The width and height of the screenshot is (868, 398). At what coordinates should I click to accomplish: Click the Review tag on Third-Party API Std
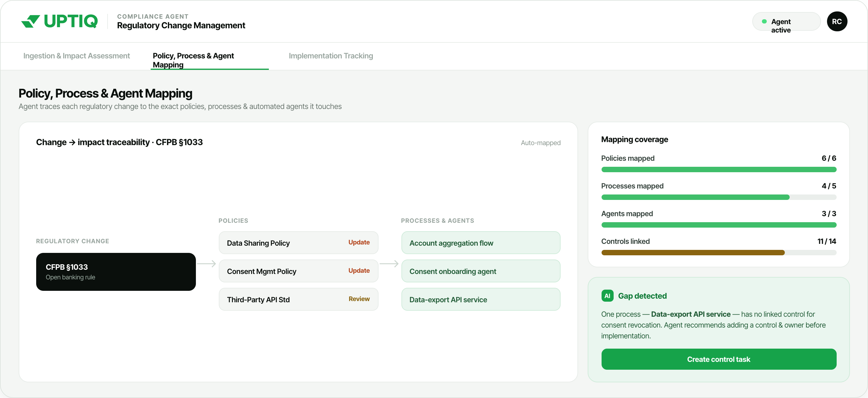pos(359,299)
